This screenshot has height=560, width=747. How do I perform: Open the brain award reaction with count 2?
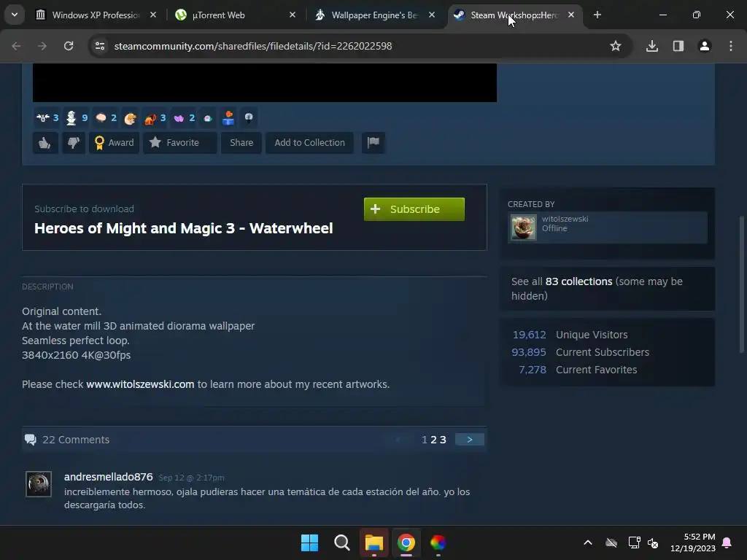click(x=105, y=117)
